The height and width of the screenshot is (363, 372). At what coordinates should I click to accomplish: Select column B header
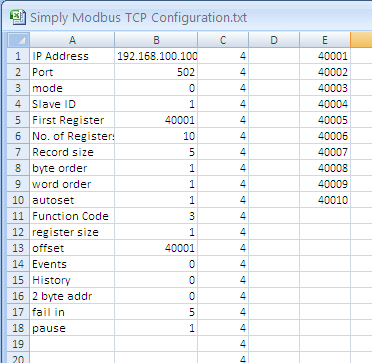click(x=156, y=40)
